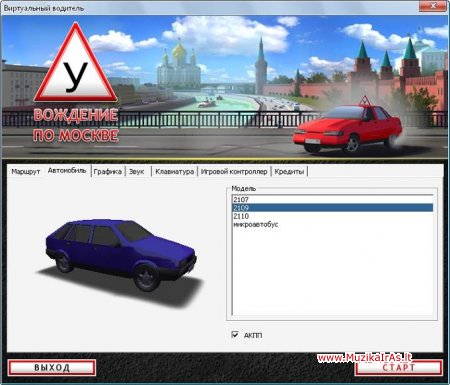This screenshot has width=450, height=385.
Task: Open the Игровой контроллер tab
Action: (234, 172)
